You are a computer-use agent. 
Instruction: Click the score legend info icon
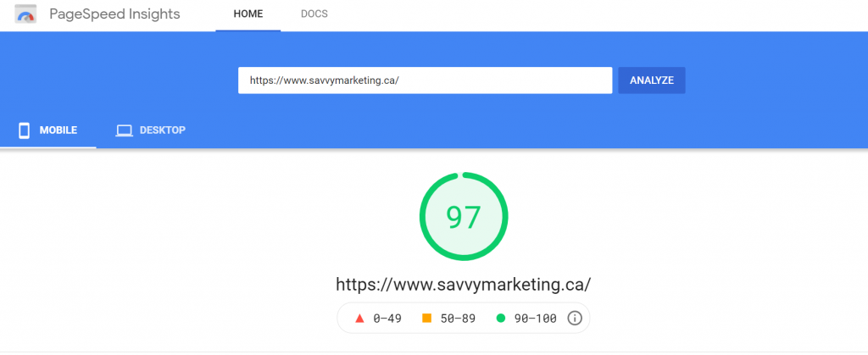click(575, 318)
